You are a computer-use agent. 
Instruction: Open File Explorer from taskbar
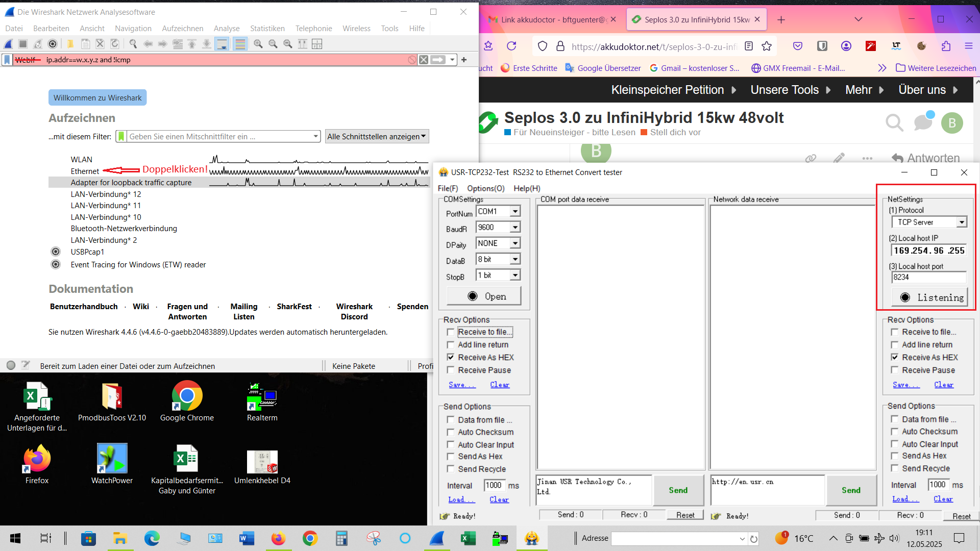(120, 538)
